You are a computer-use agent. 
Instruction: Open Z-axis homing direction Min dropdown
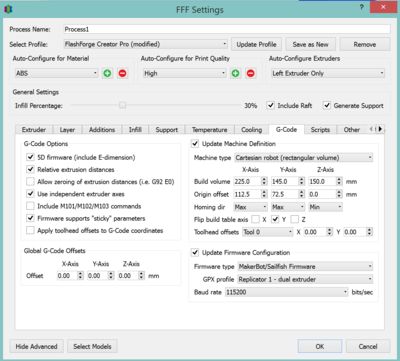pyautogui.click(x=325, y=207)
